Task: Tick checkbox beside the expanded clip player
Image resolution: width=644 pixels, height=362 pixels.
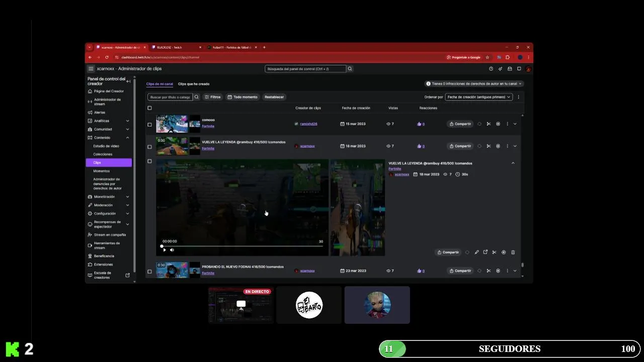Action: 149,161
